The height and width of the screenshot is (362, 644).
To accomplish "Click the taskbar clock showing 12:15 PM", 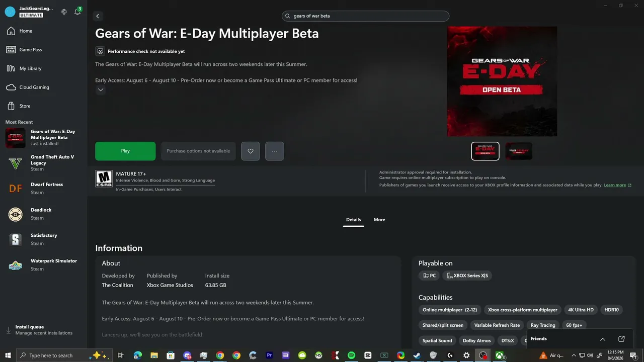I will 615,355.
